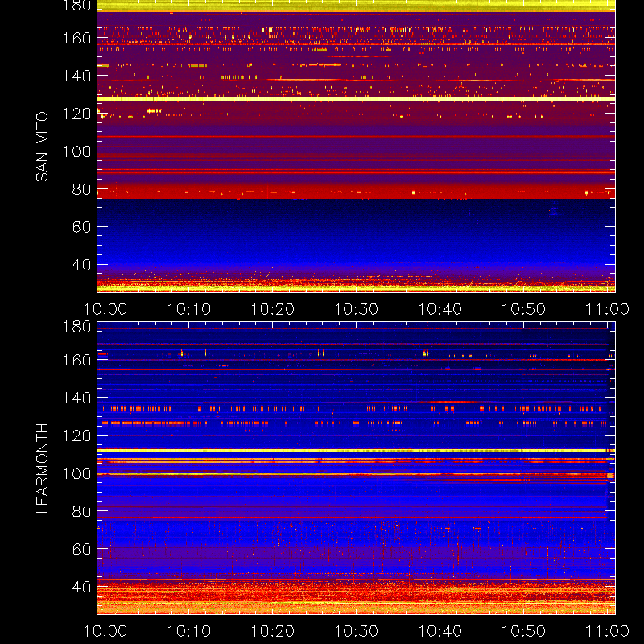The height and width of the screenshot is (644, 644).
Task: Choose the 10:20 time label of LEARMONTH plot
Action: tap(273, 631)
